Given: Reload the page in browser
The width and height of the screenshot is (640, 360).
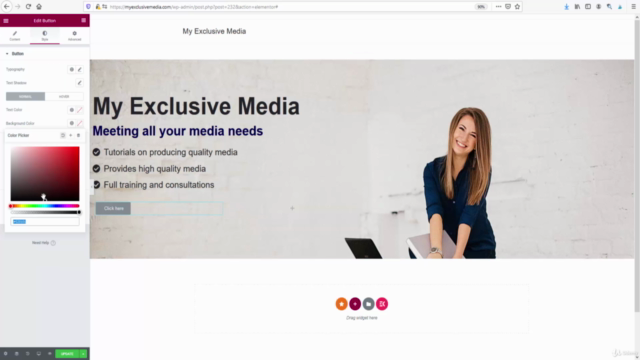Looking at the screenshot, I should pyautogui.click(x=28, y=7).
